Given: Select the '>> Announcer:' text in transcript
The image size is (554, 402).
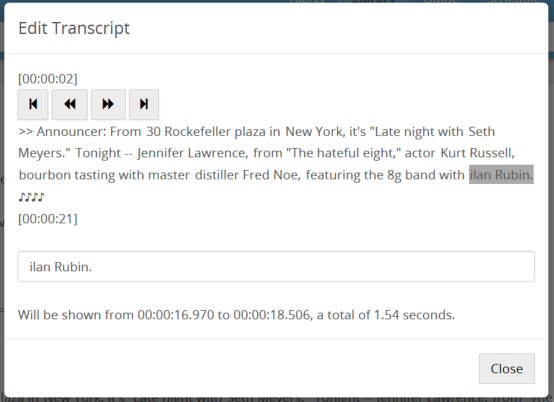Looking at the screenshot, I should click(63, 131).
